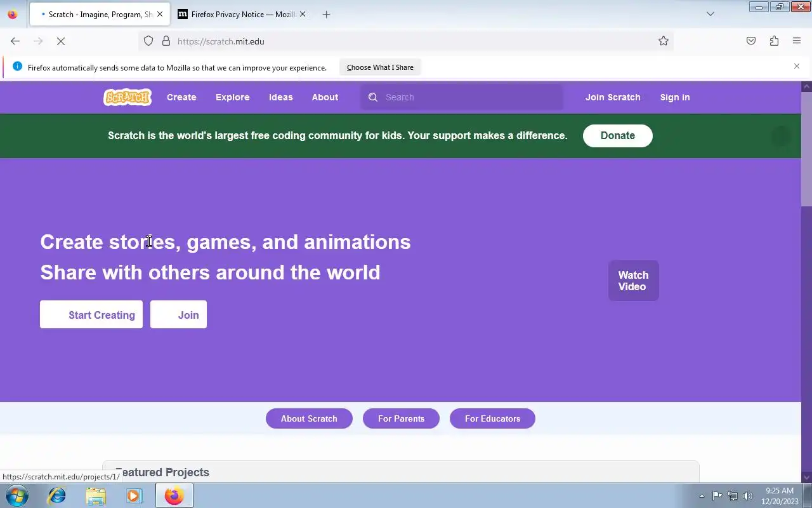The width and height of the screenshot is (812, 508).
Task: Open Ideas in Scratch navbar
Action: [281, 97]
